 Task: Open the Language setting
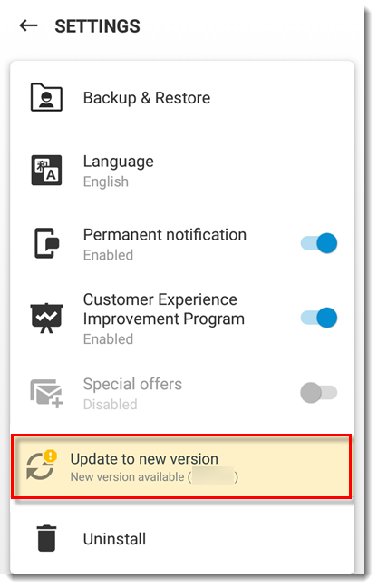(182, 171)
